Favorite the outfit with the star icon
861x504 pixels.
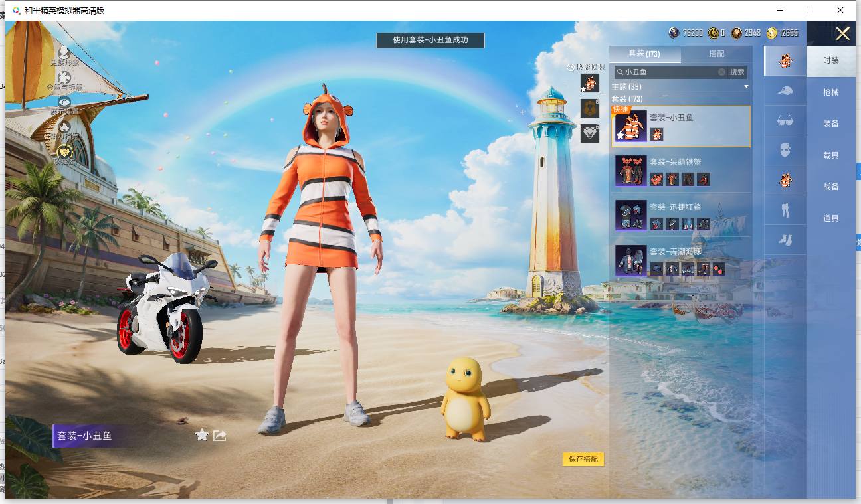tap(202, 435)
